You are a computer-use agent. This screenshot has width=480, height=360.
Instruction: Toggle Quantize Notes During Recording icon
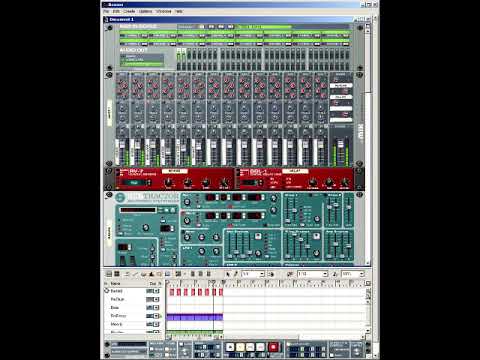pyautogui.click(x=335, y=274)
